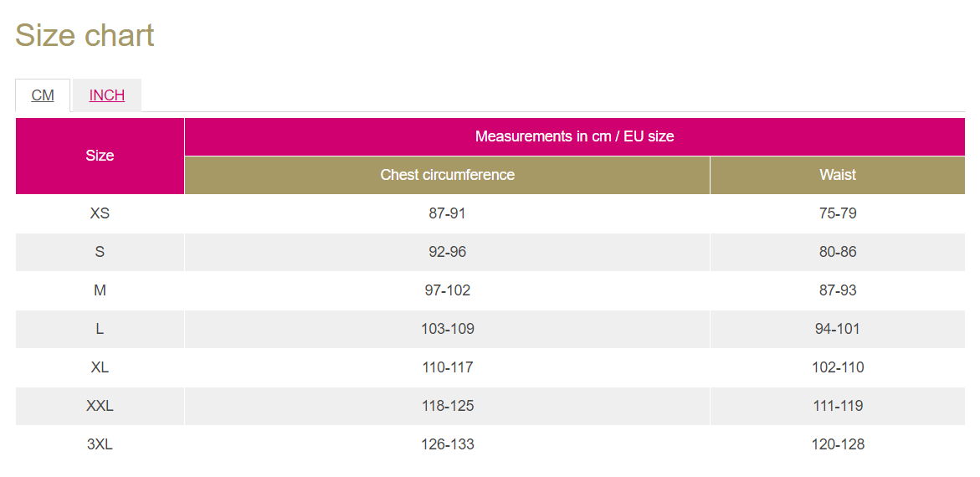The width and height of the screenshot is (980, 477).
Task: Select the XL size row label
Action: (100, 367)
